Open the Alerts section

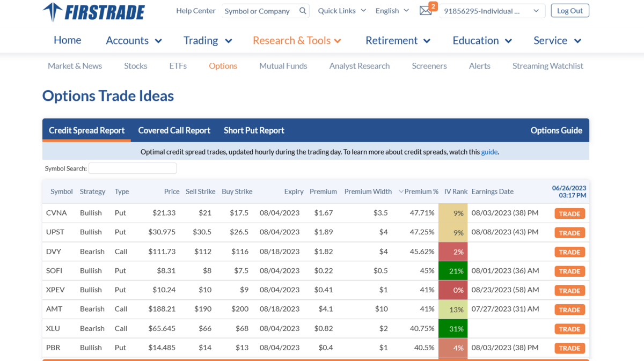point(480,66)
